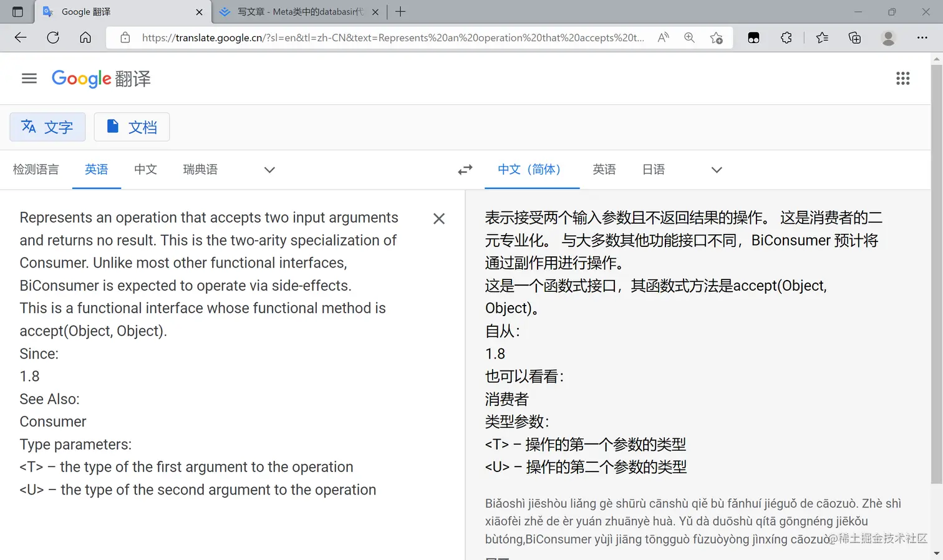This screenshot has width=943, height=560.
Task: Click the pinyin line starting Biǎoshì
Action: coord(693,503)
